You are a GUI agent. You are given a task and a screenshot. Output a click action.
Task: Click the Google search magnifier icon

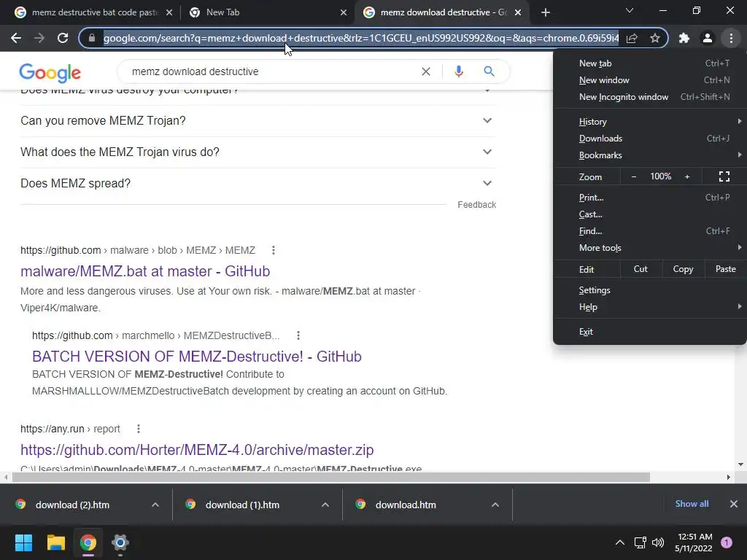[x=489, y=71]
